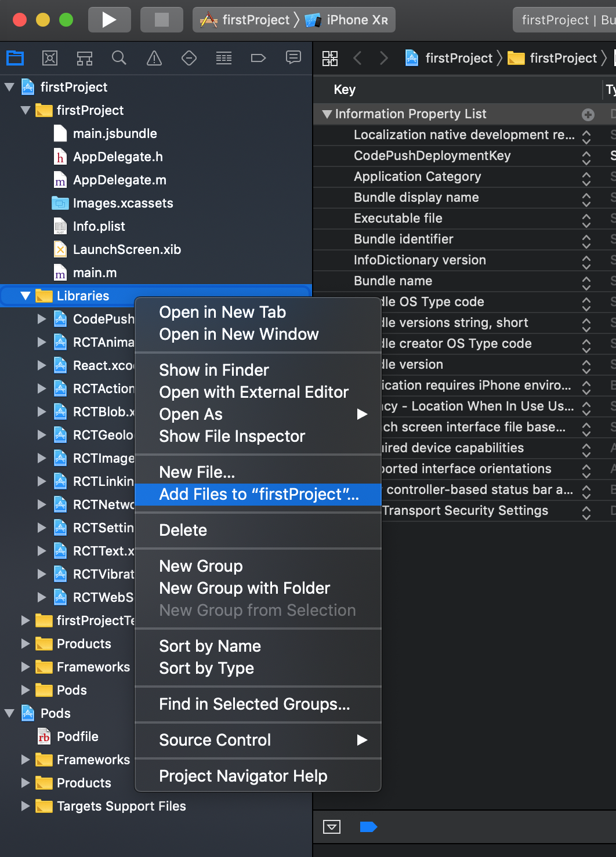Viewport: 616px width, 857px height.
Task: Click the Key column header
Action: [x=345, y=89]
